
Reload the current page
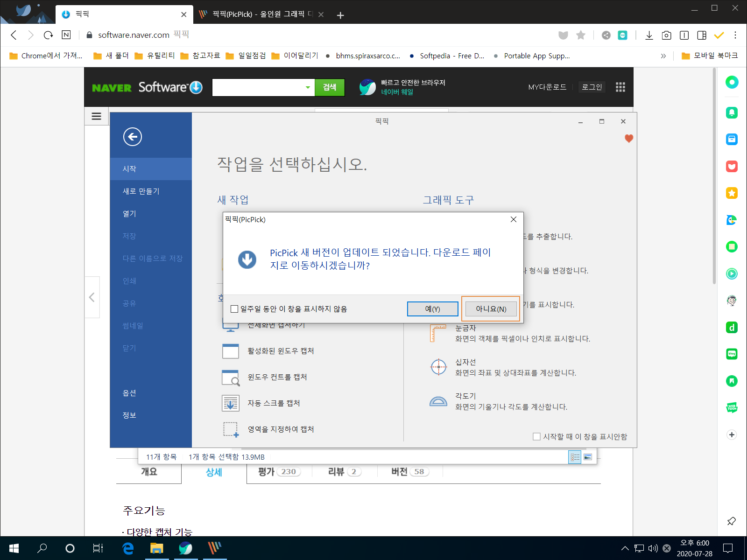tap(48, 35)
